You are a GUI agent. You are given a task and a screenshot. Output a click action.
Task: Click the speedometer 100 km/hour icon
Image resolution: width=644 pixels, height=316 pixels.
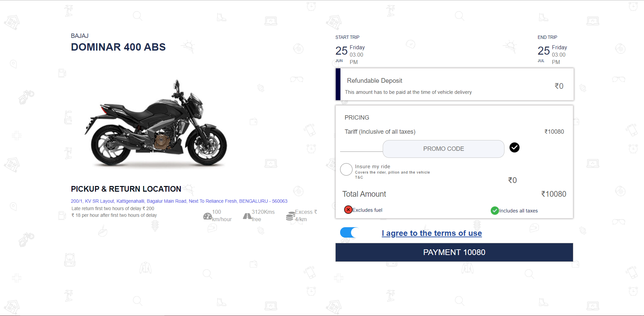tap(207, 216)
